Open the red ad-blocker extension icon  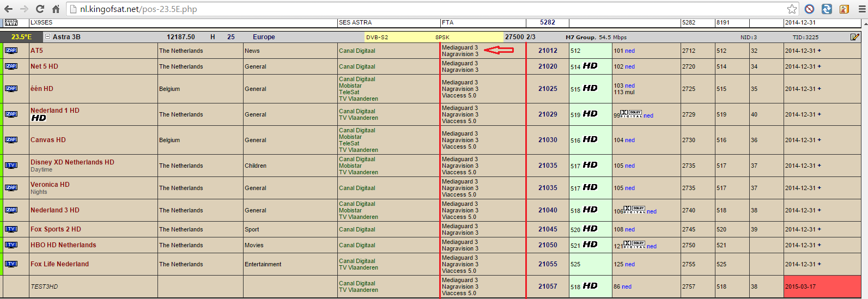coord(809,9)
